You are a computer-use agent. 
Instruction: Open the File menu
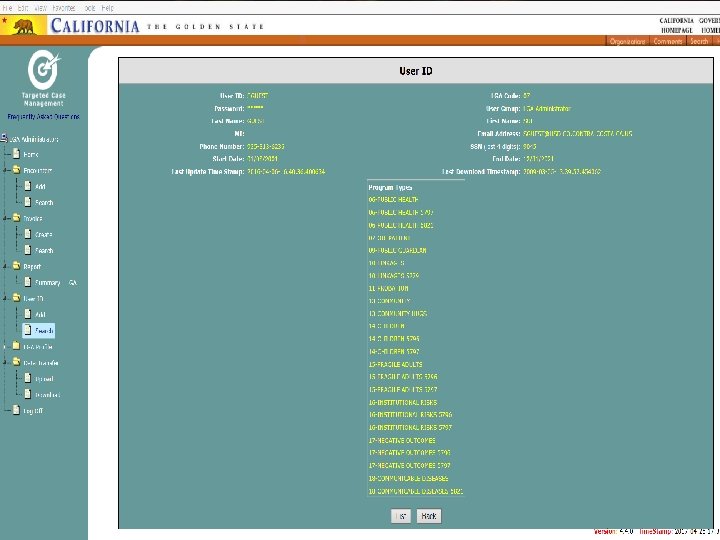coord(7,8)
